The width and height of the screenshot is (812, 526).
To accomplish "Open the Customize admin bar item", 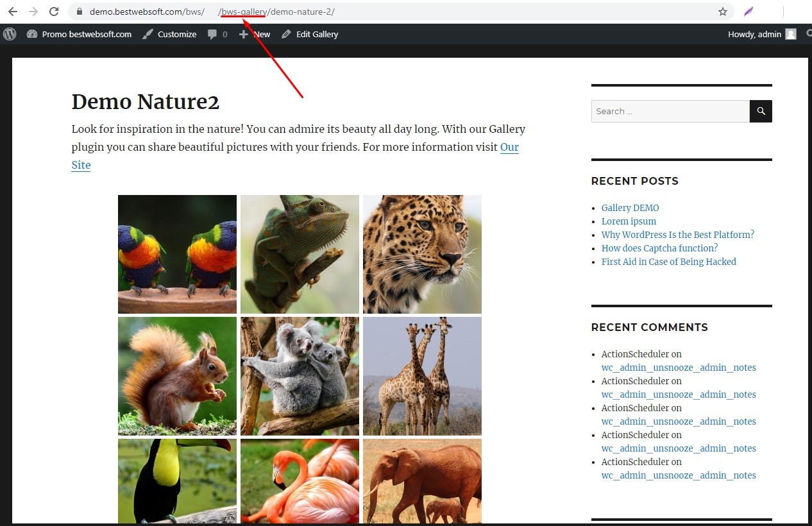I will [169, 34].
